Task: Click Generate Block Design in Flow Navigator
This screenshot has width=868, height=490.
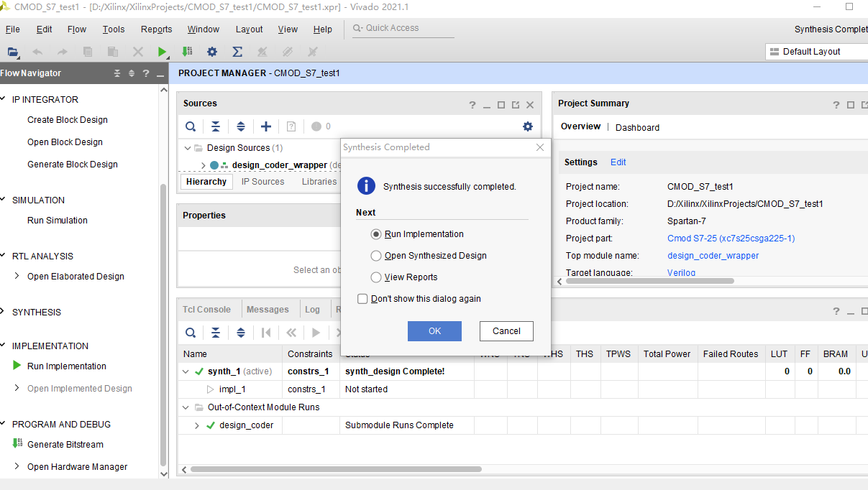Action: [x=73, y=165]
